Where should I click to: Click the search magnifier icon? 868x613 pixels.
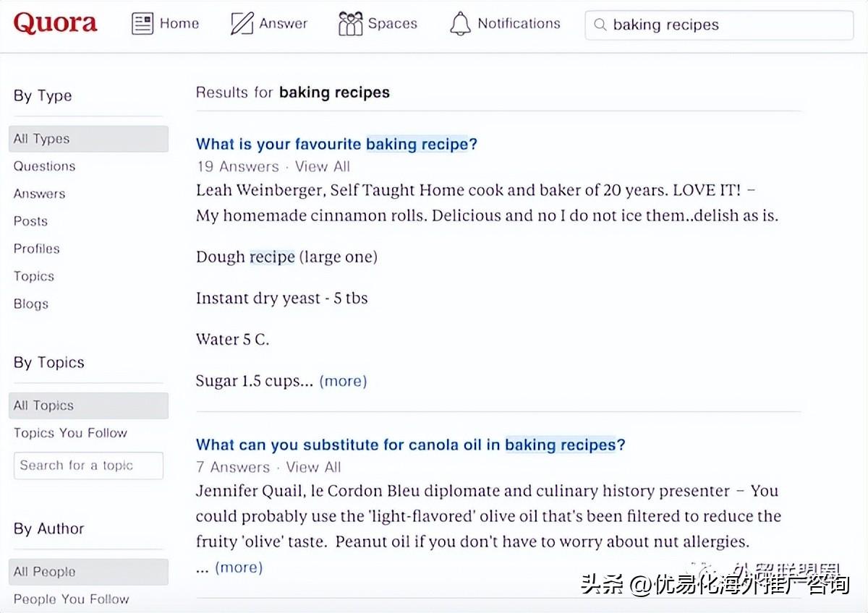pyautogui.click(x=600, y=25)
